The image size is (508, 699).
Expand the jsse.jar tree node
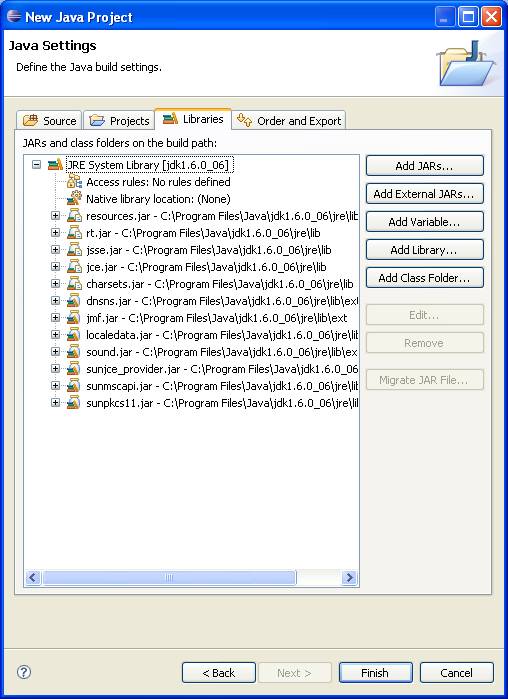55,250
